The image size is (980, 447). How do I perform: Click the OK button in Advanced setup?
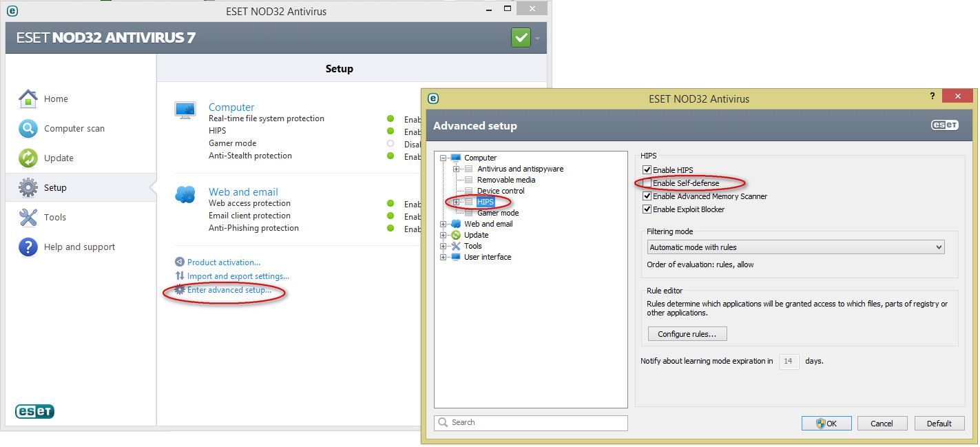(826, 424)
